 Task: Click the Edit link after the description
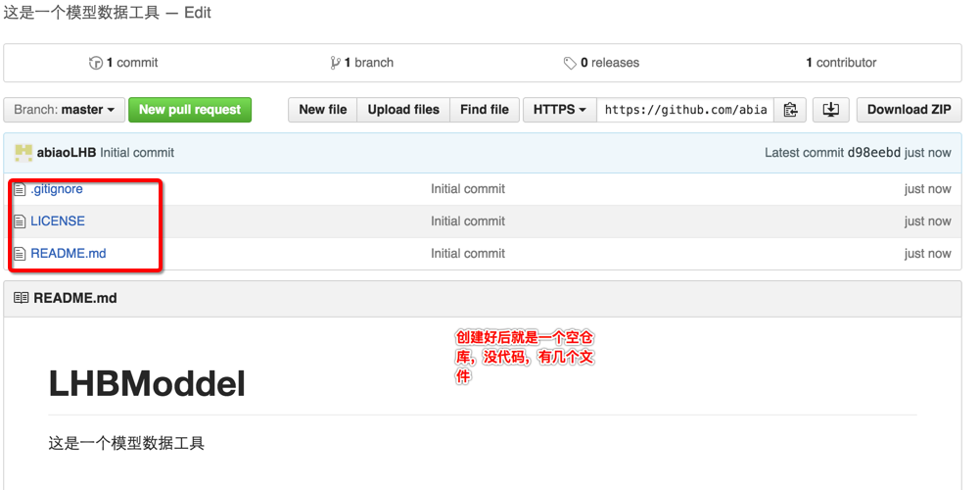coord(198,13)
